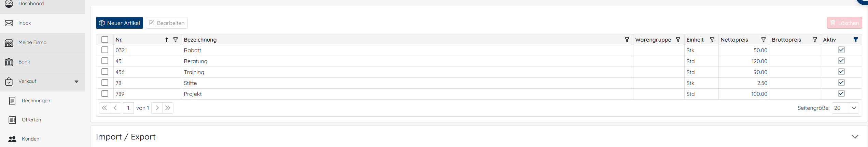Click the active Aktiv column filter icon
868x147 pixels.
[x=856, y=40]
